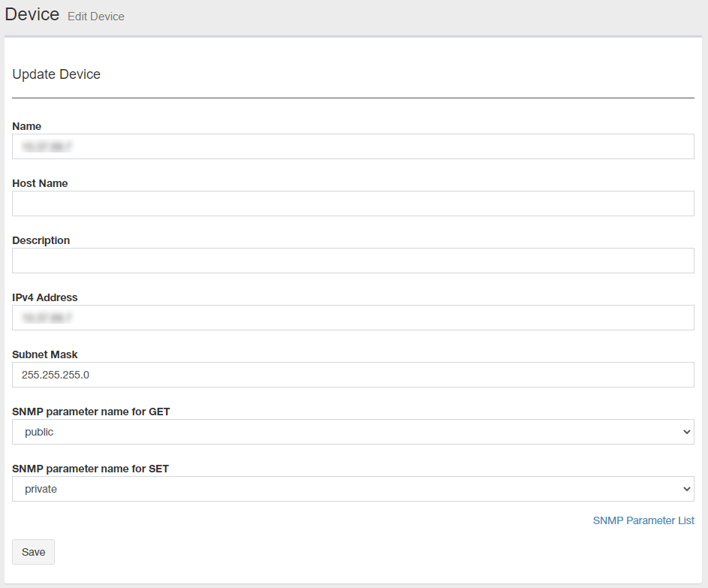Click the 'Update Device' section heading
Image resolution: width=708 pixels, height=588 pixels.
(x=56, y=74)
